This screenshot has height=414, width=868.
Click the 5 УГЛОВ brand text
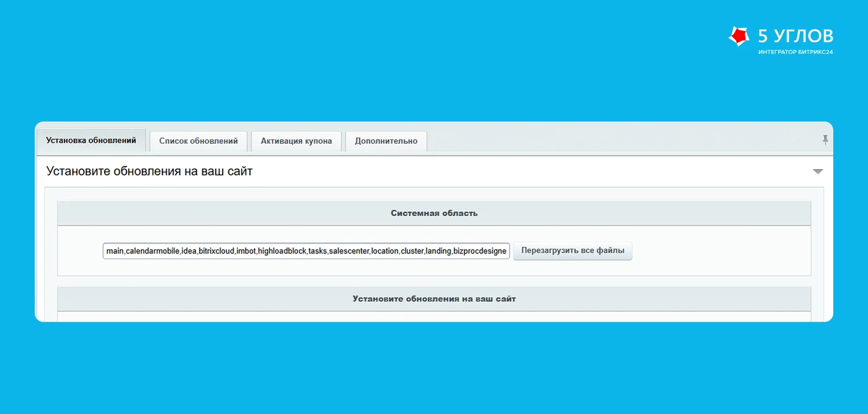[x=795, y=35]
